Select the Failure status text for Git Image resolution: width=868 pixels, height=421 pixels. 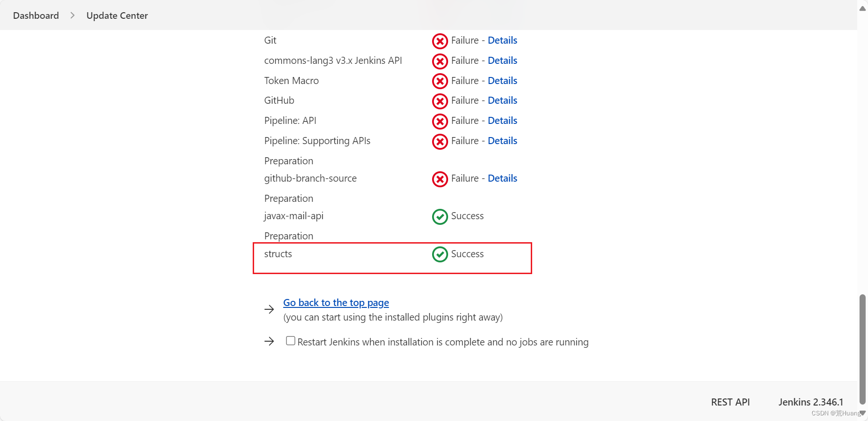465,40
